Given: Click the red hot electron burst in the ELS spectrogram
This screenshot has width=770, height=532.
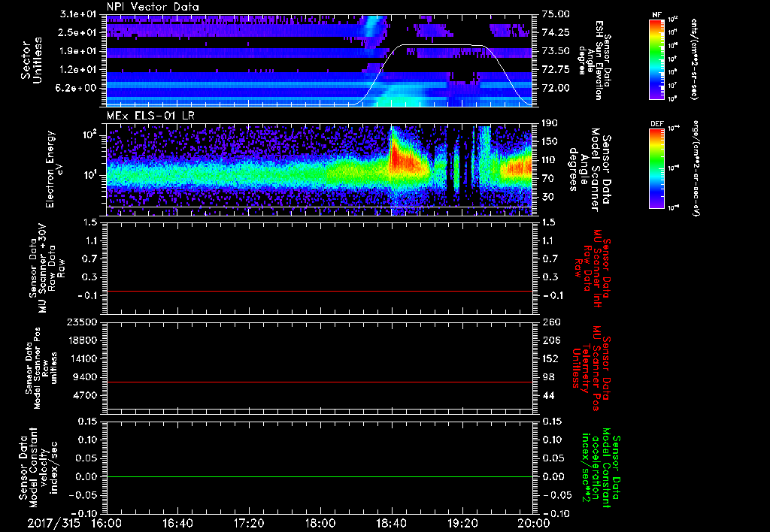Looking at the screenshot, I should [x=405, y=159].
